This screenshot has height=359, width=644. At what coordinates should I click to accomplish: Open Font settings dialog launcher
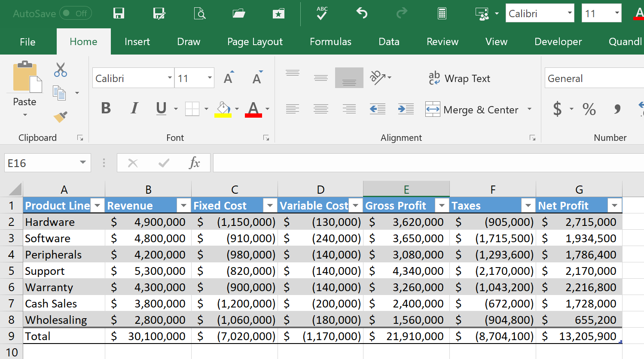click(266, 138)
